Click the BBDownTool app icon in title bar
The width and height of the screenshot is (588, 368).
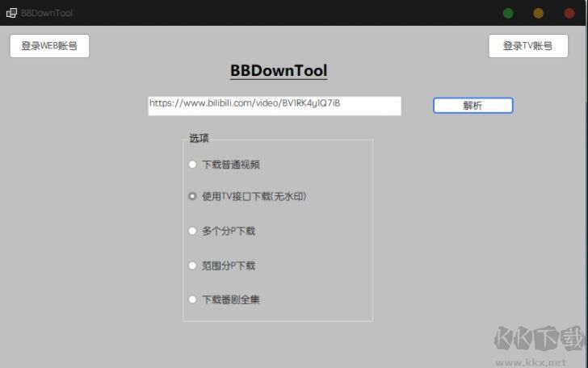(x=11, y=13)
